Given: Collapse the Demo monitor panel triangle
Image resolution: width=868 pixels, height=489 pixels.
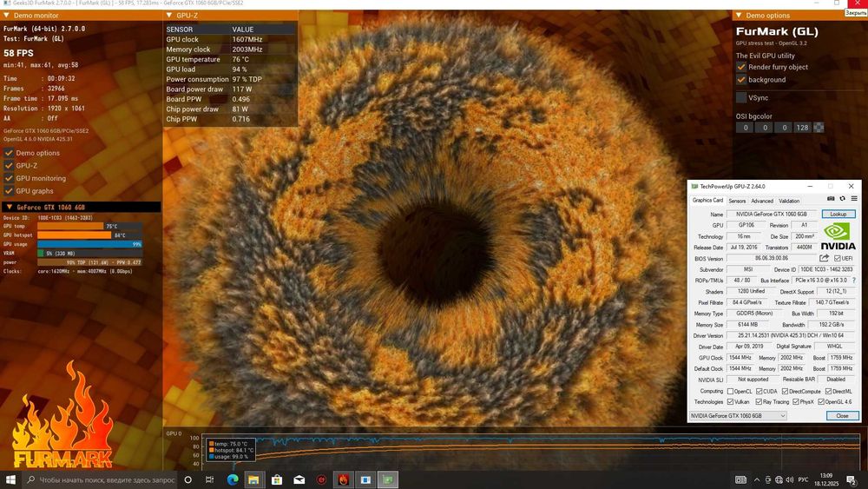Looking at the screenshot, I should [7, 16].
